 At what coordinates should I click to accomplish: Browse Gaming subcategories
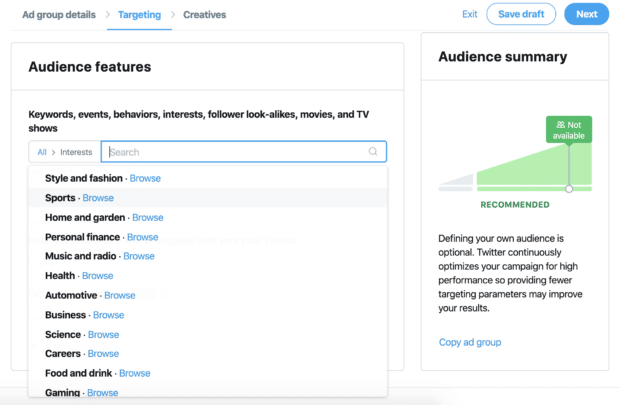pos(103,393)
